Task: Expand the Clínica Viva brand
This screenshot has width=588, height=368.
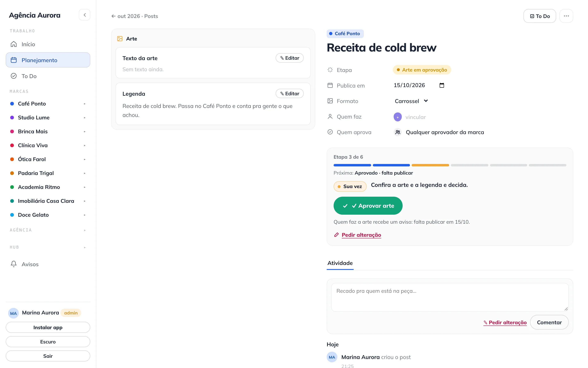Action: (85, 146)
